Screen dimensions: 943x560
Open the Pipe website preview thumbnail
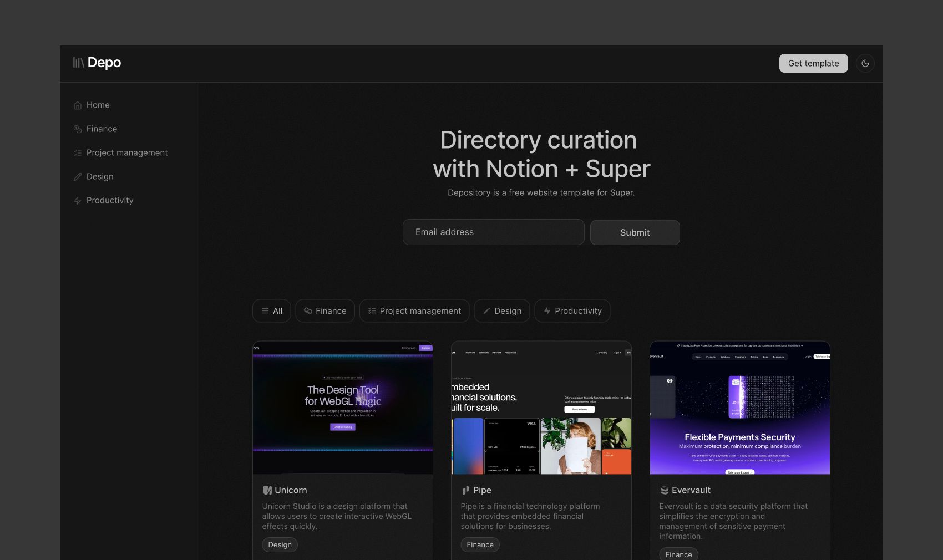click(x=541, y=408)
